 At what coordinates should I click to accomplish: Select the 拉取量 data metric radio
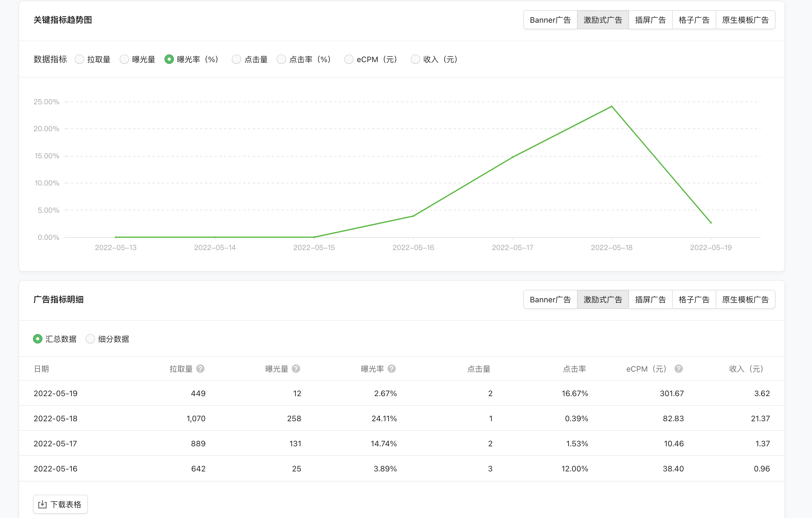(x=80, y=59)
